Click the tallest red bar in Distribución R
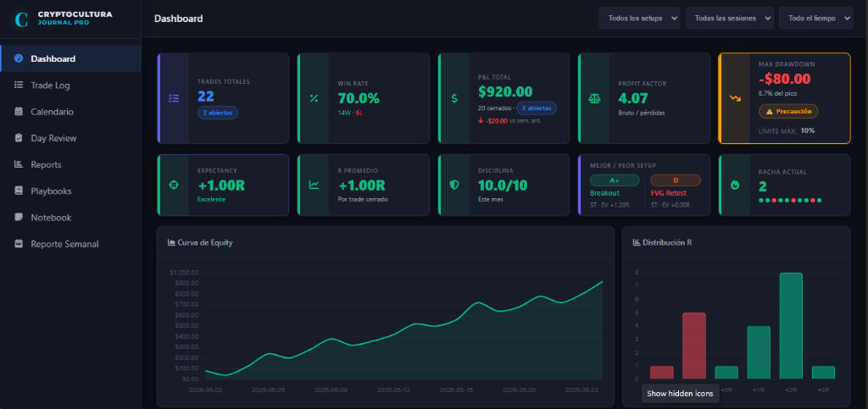The image size is (868, 409). pos(693,346)
